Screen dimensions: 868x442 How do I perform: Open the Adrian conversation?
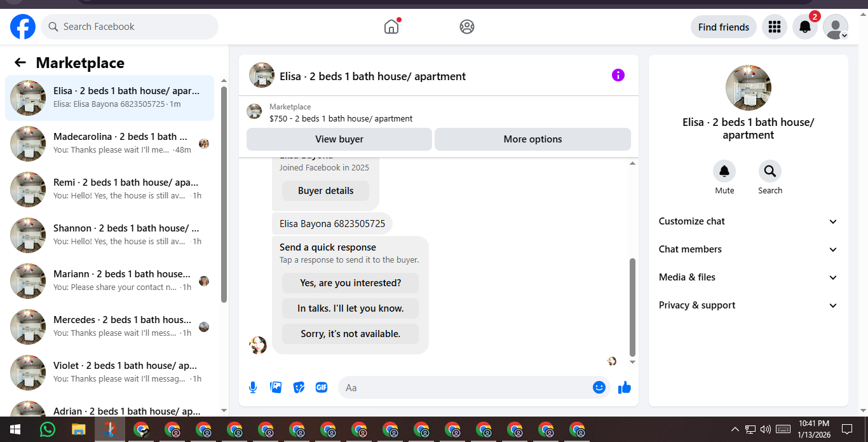(x=109, y=407)
